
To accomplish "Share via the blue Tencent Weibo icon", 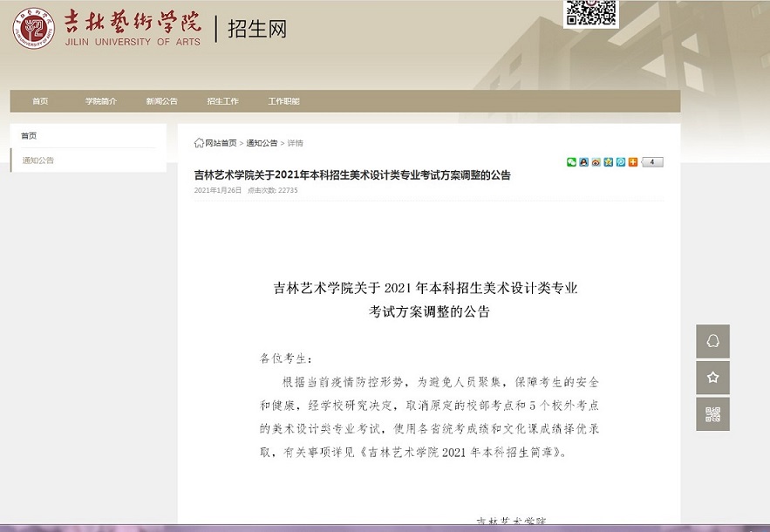I will click(x=621, y=162).
